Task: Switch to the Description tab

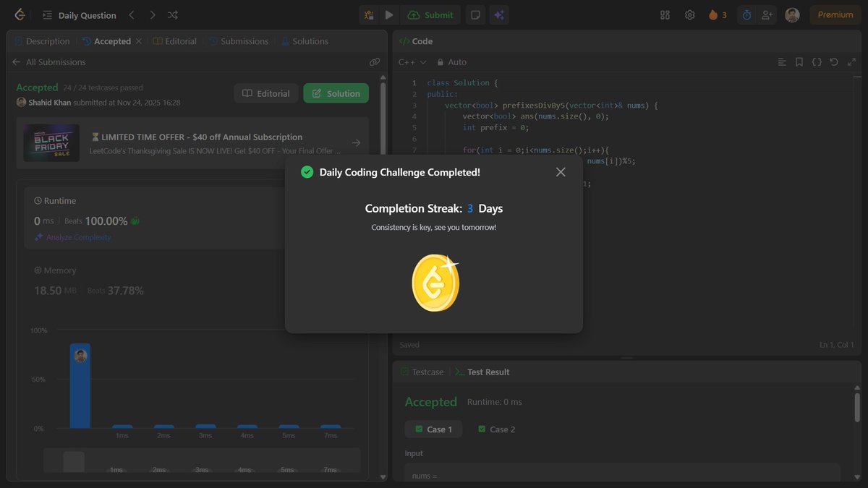Action: (x=42, y=42)
